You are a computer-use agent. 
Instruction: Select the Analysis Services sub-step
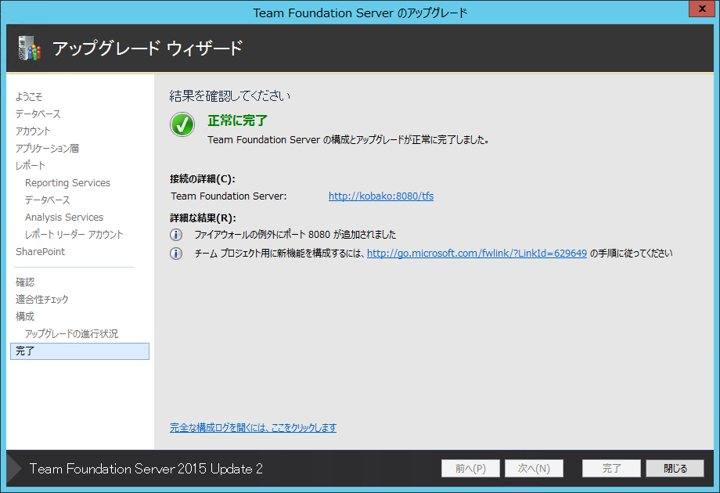64,217
